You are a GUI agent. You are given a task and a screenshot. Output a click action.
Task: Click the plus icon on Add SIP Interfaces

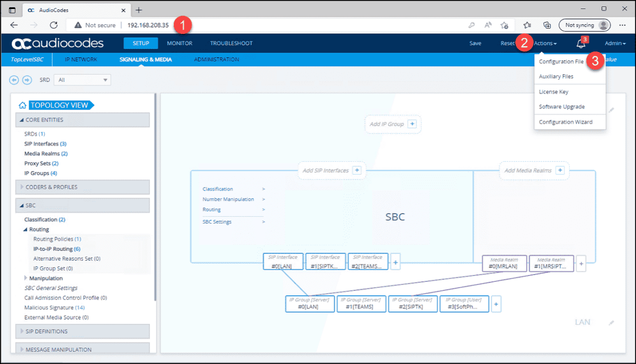(358, 170)
